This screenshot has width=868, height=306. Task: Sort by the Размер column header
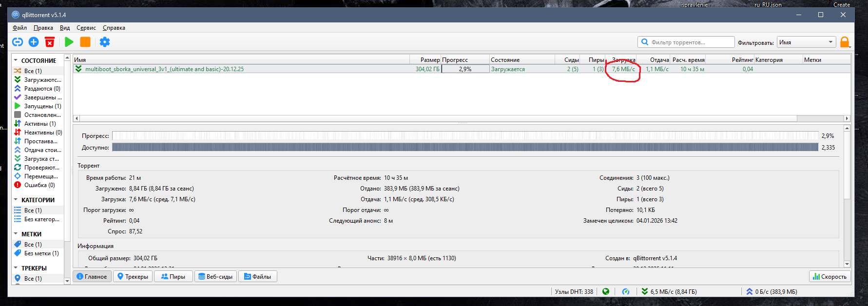[x=425, y=60]
